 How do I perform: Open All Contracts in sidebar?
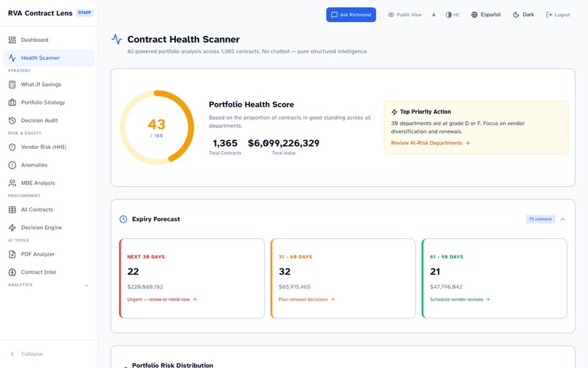click(x=49, y=210)
